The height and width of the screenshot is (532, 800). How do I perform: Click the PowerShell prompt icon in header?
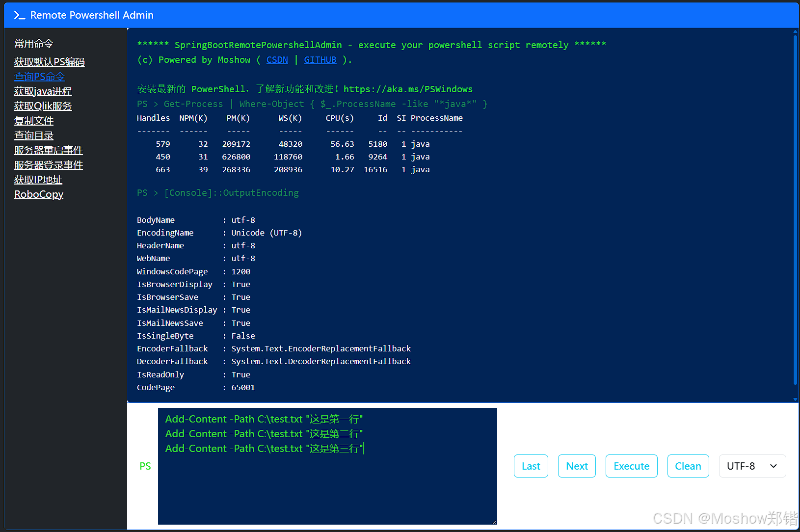[20, 15]
